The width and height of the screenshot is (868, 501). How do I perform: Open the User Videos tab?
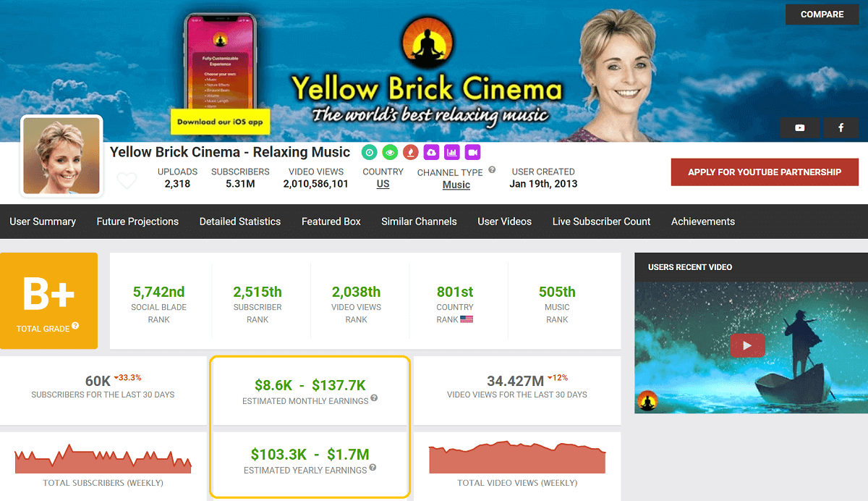click(505, 222)
